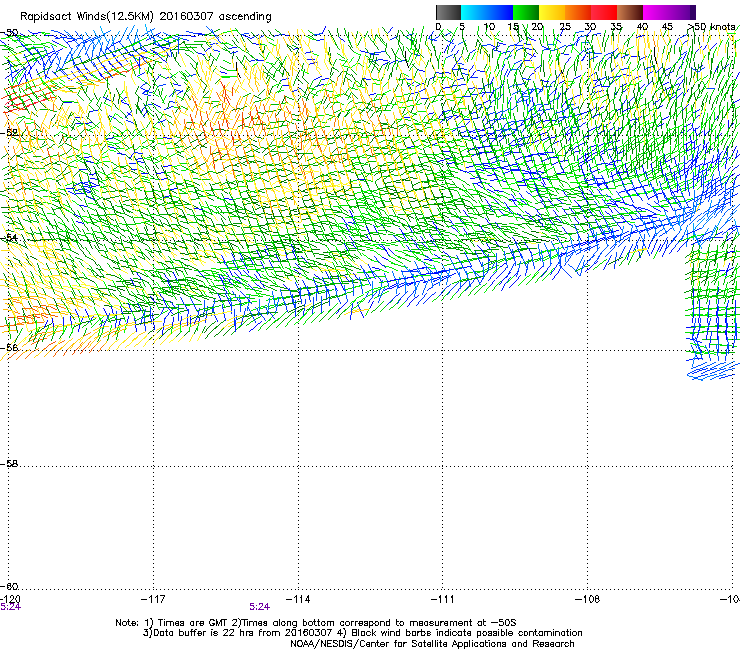The height and width of the screenshot is (650, 740).
Task: Click the orange 25-30 knots legend swatch
Action: [578, 12]
